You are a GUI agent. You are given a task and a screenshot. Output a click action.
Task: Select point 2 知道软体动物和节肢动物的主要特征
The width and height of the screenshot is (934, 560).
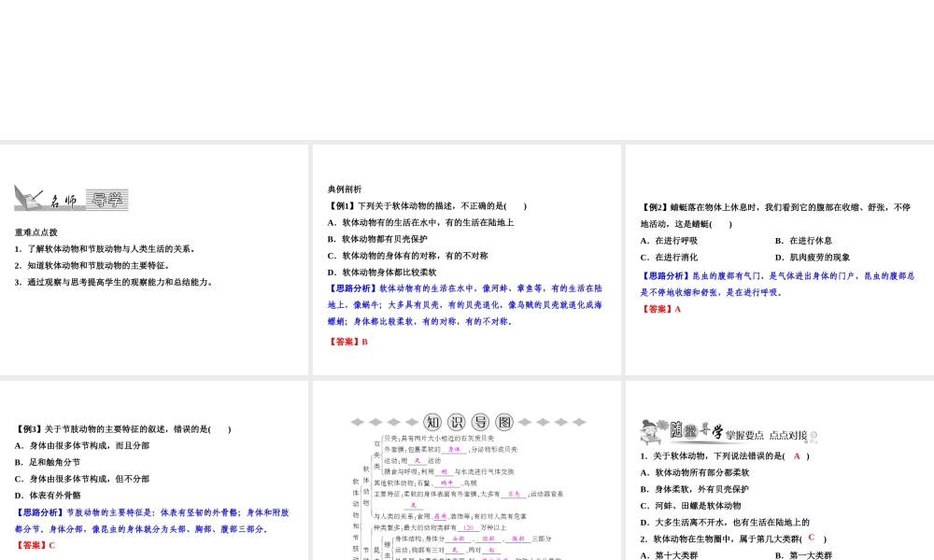pos(92,266)
